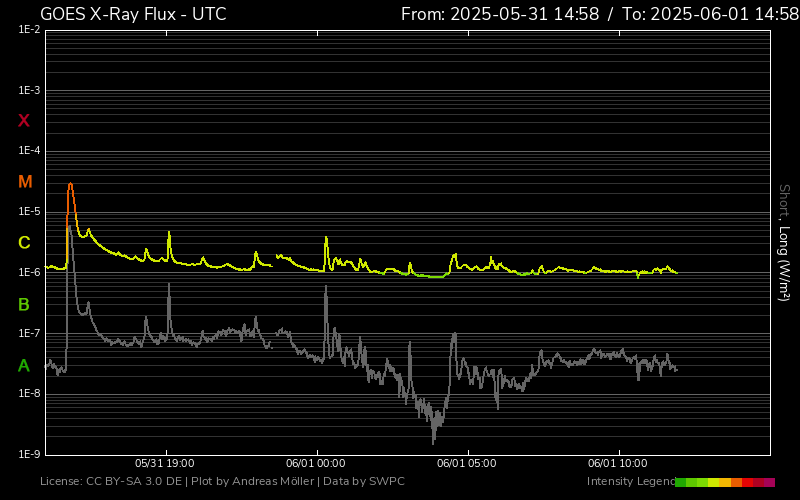The image size is (800, 500).
Task: Click the 05/31 19:00 time axis label
Action: (x=165, y=463)
